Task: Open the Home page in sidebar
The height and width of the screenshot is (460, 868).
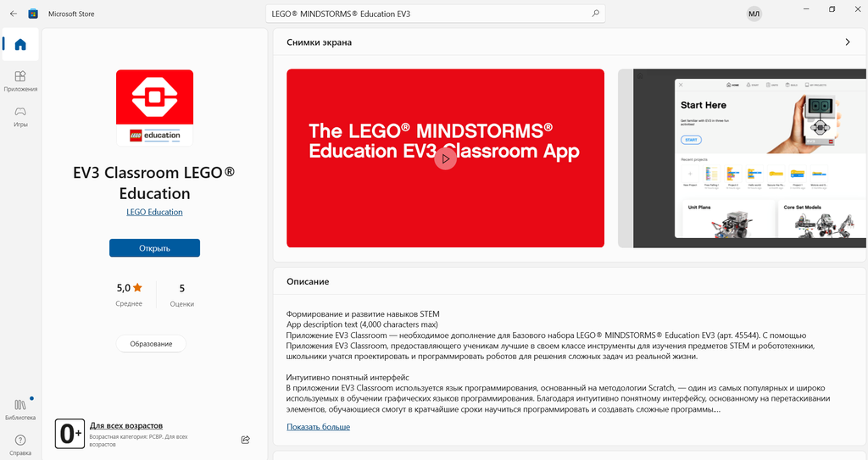Action: 20,45
